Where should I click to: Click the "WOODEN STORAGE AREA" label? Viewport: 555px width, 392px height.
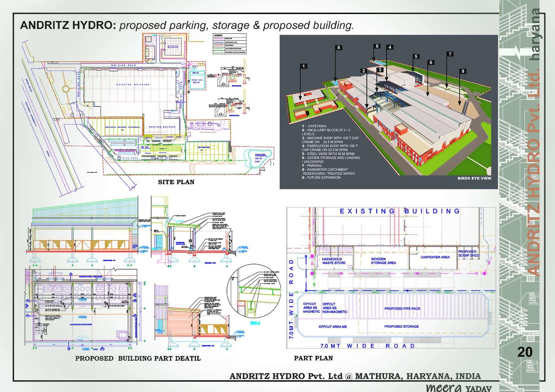tap(383, 261)
